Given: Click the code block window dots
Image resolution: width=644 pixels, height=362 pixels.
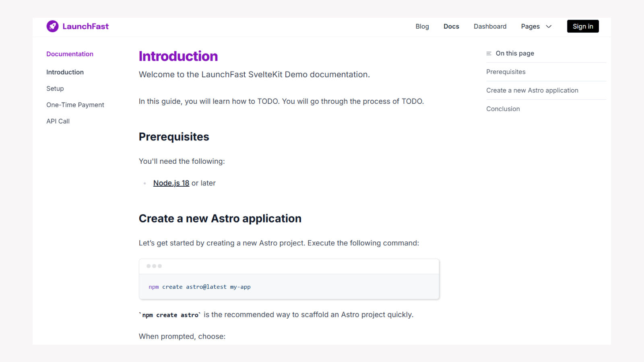Looking at the screenshot, I should click(154, 266).
